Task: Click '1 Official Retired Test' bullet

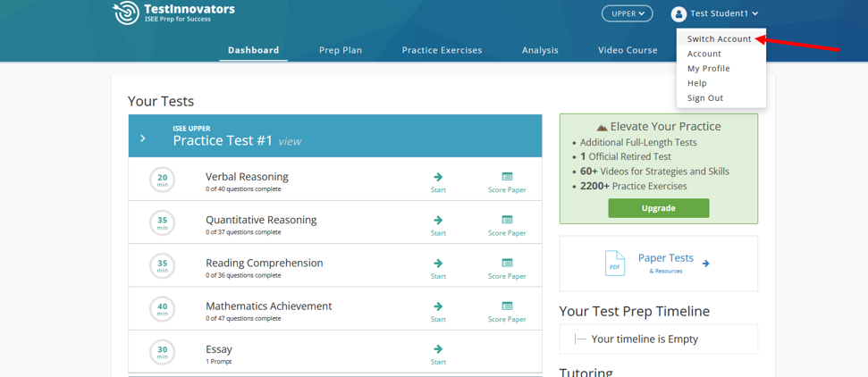Action: [626, 156]
